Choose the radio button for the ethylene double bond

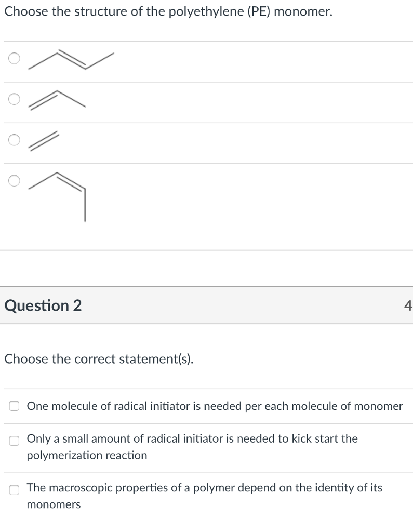[x=14, y=140]
